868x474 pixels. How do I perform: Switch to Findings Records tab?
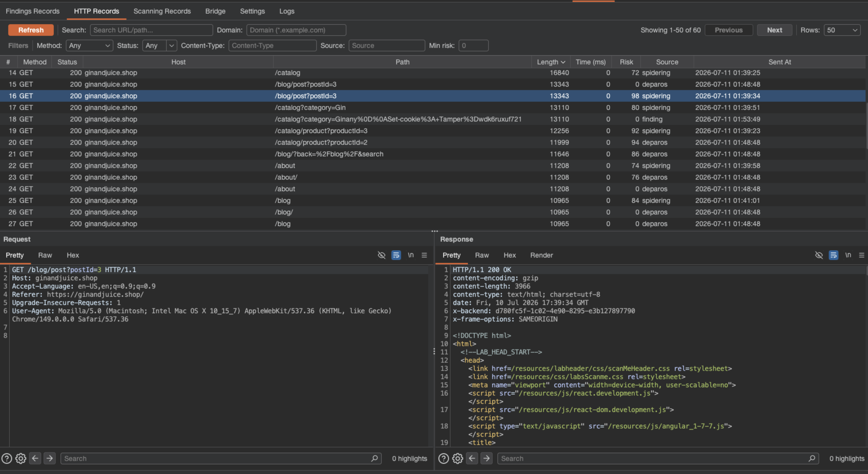tap(32, 11)
